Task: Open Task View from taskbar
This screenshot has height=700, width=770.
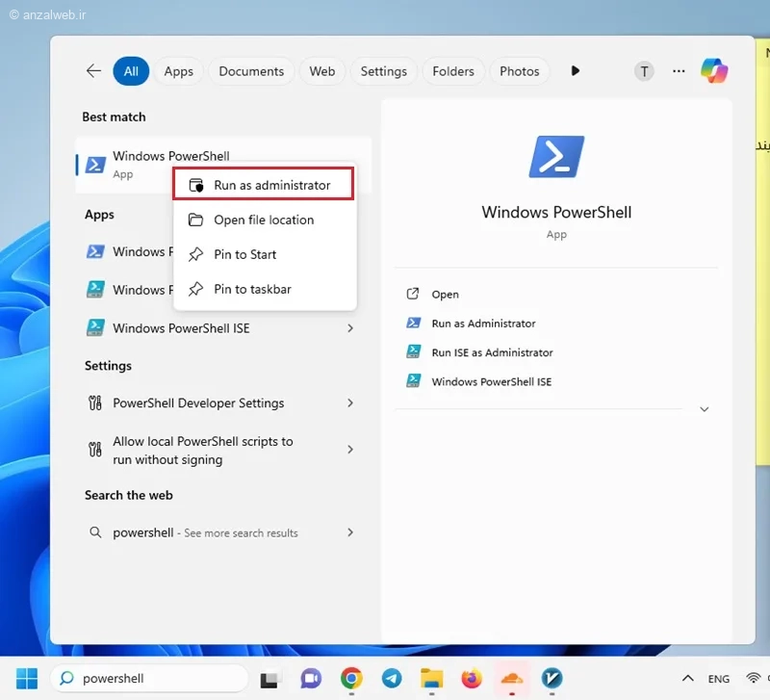Action: click(269, 680)
